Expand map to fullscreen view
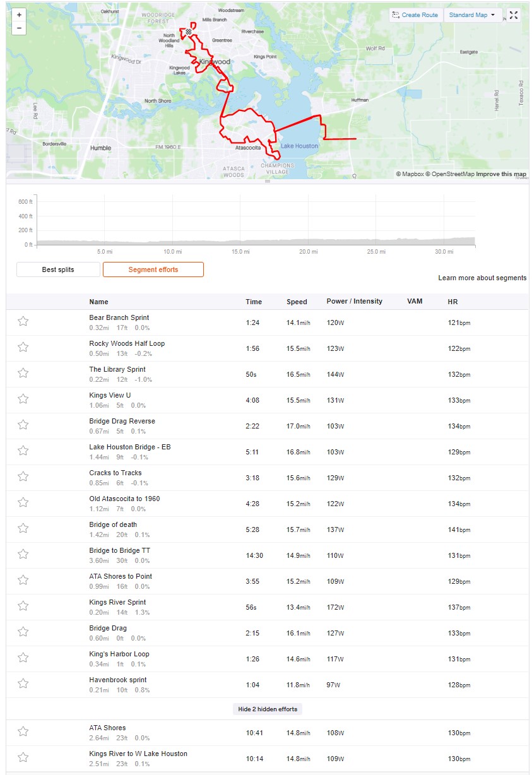The image size is (532, 775). pos(513,15)
